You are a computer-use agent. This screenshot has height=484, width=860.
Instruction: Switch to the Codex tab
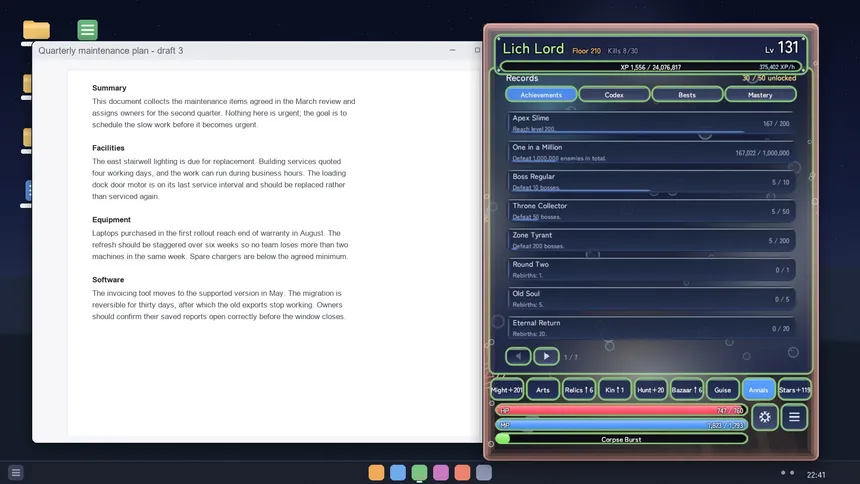tap(614, 95)
